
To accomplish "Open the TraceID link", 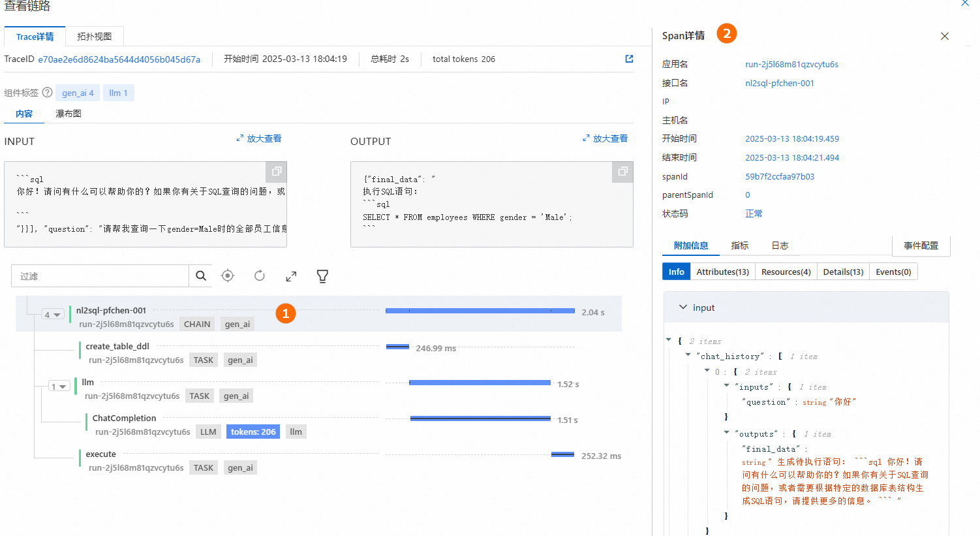I will click(x=119, y=59).
